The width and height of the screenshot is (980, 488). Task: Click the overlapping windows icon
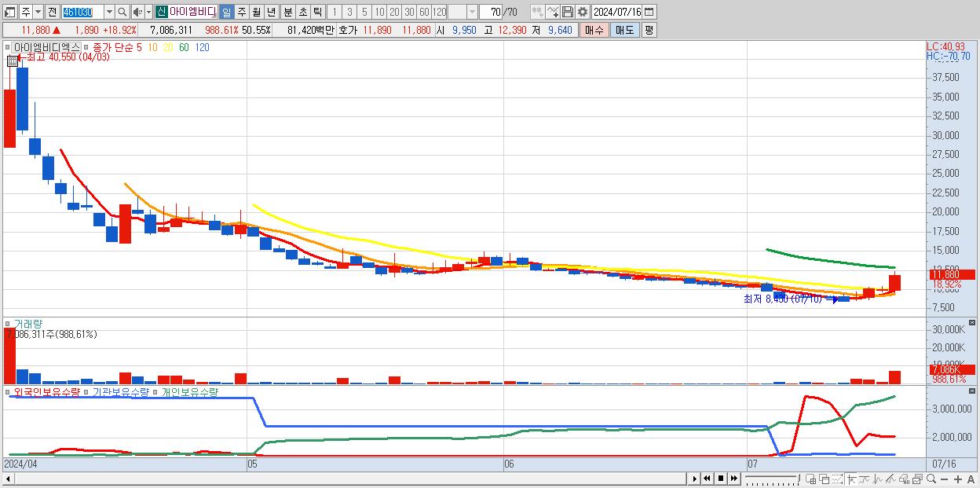(x=825, y=479)
